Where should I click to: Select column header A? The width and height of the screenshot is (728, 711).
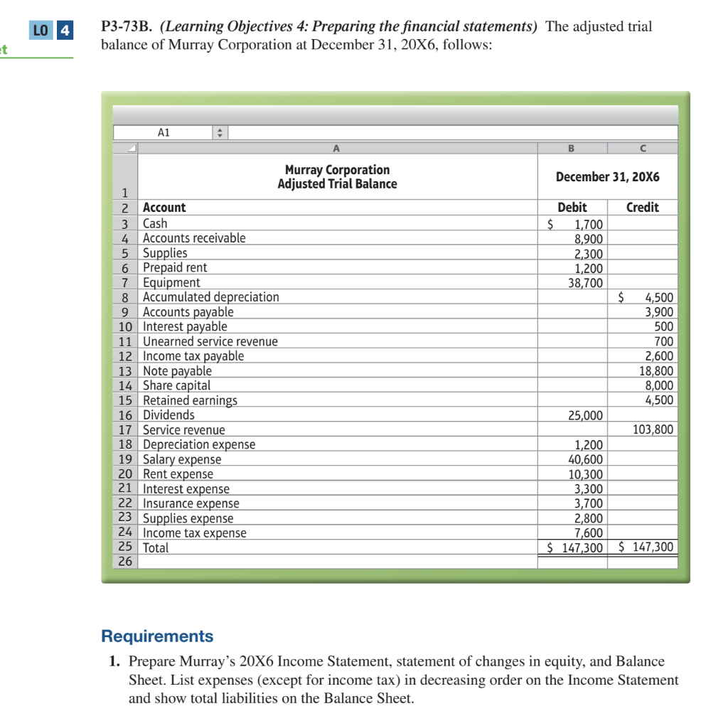[x=336, y=148]
